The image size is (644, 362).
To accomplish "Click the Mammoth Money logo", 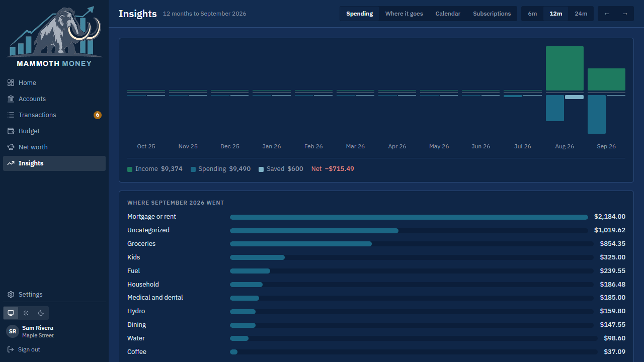I will tap(54, 37).
